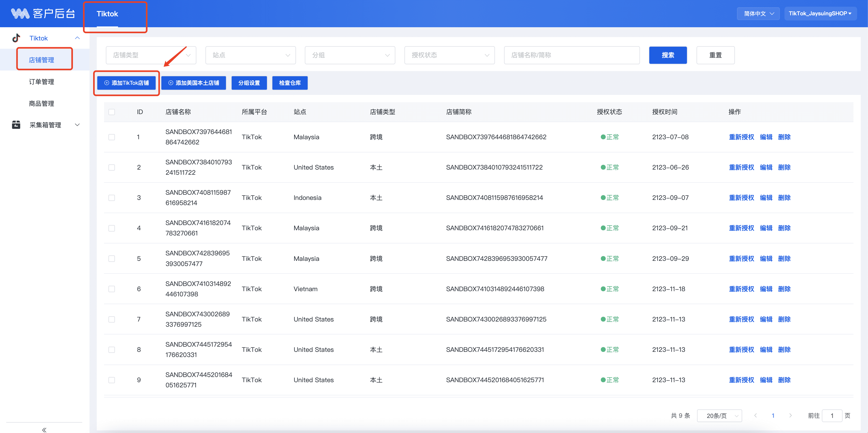Viewport: 868px width, 433px height.
Task: Click 删除 for shop ID 9
Action: click(784, 380)
